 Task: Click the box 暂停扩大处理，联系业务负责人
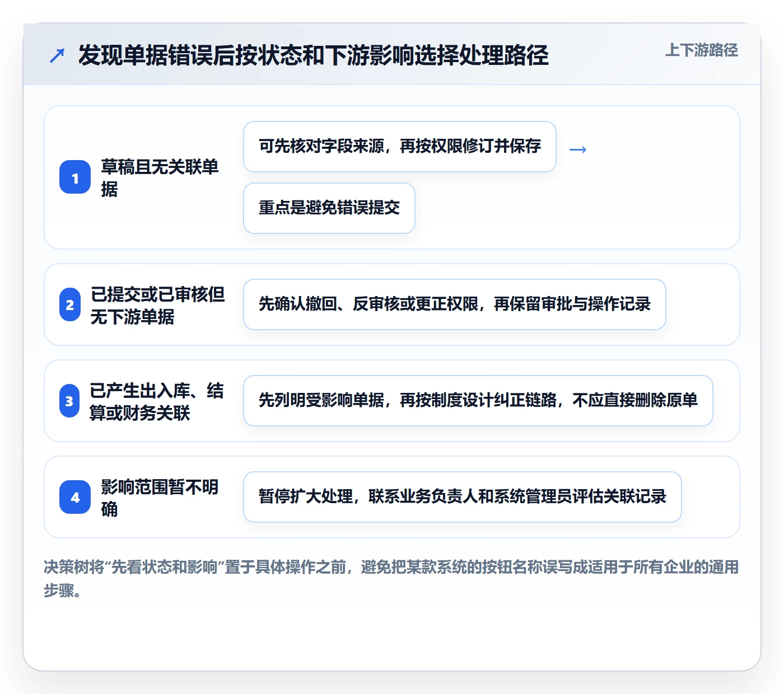pyautogui.click(x=463, y=497)
